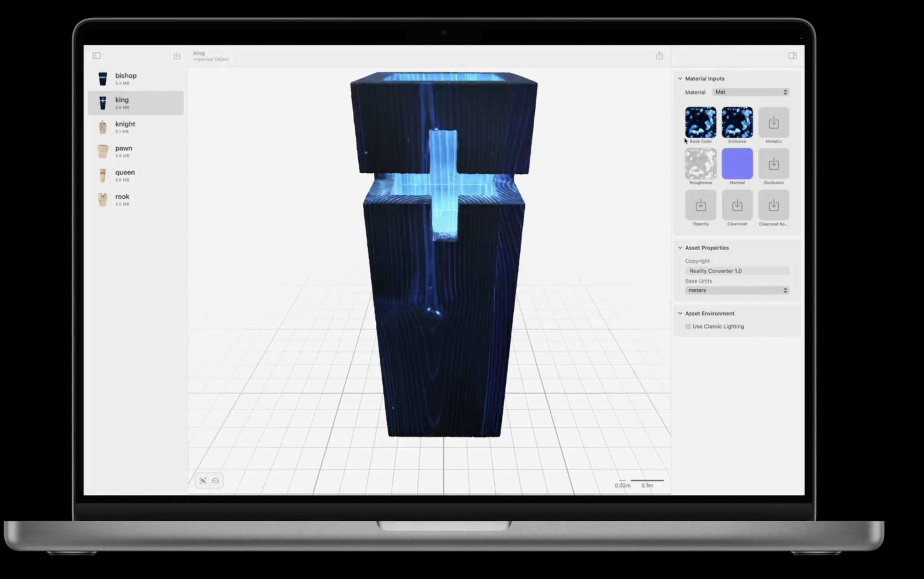Click the Clearcoat texture import slot
924x579 pixels.
click(x=737, y=205)
